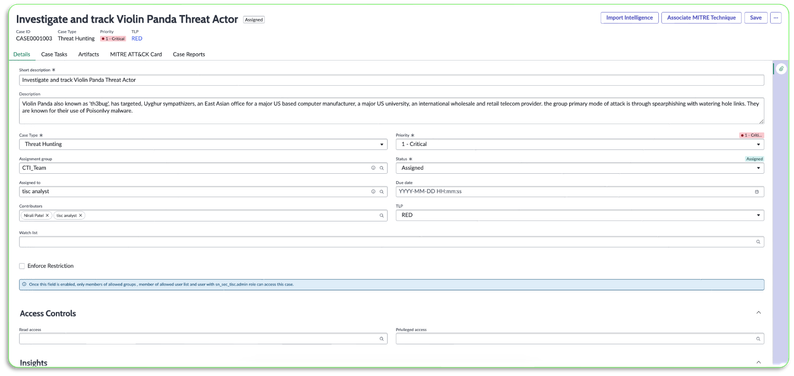794x376 pixels.
Task: Click the Assignment group search icon
Action: (382, 168)
